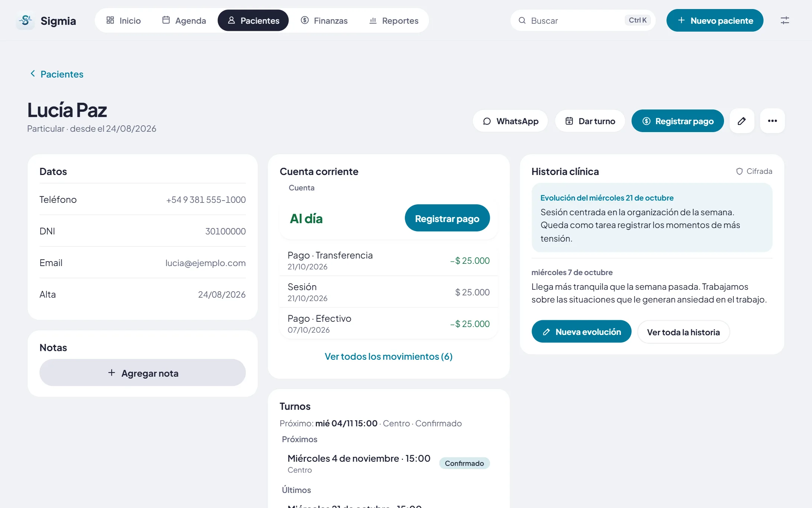Click the DNI value 30100000
The width and height of the screenshot is (812, 508).
[225, 231]
